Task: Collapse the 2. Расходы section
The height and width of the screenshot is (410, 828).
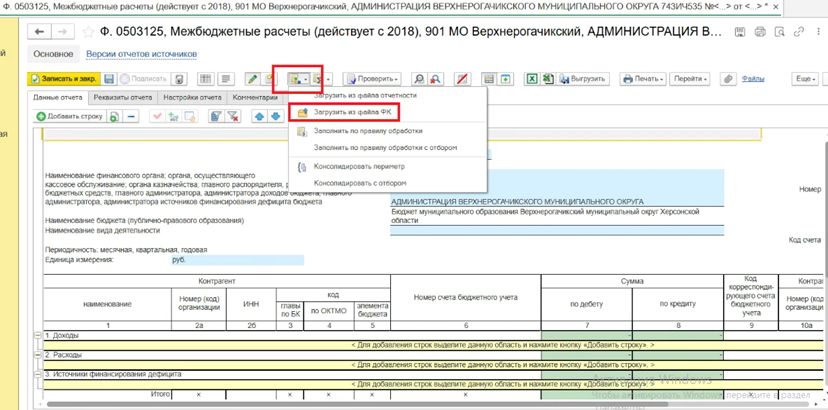Action: (x=37, y=355)
